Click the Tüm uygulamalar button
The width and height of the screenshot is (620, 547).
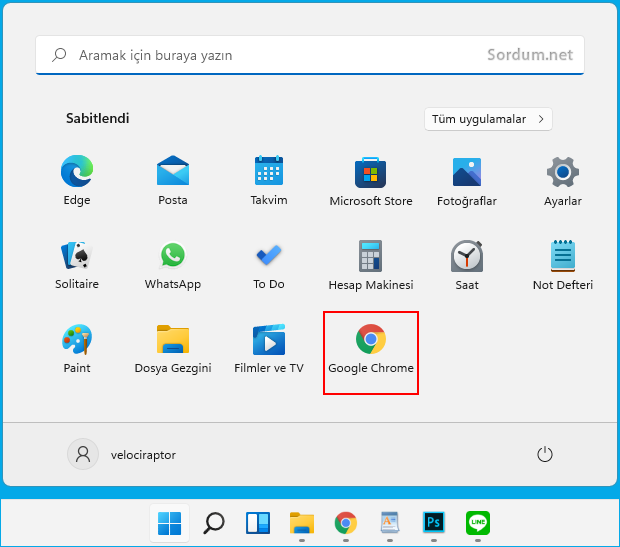(x=488, y=119)
